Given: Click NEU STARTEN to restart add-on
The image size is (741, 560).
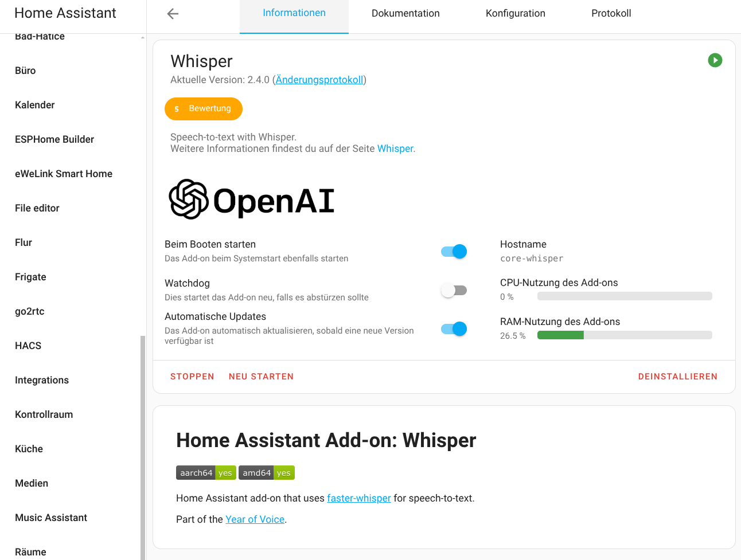Looking at the screenshot, I should [261, 377].
